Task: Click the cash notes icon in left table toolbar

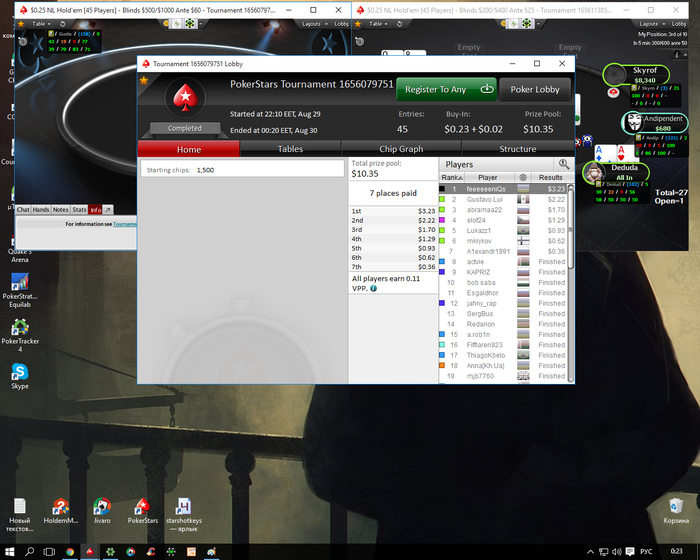Action: [177, 23]
